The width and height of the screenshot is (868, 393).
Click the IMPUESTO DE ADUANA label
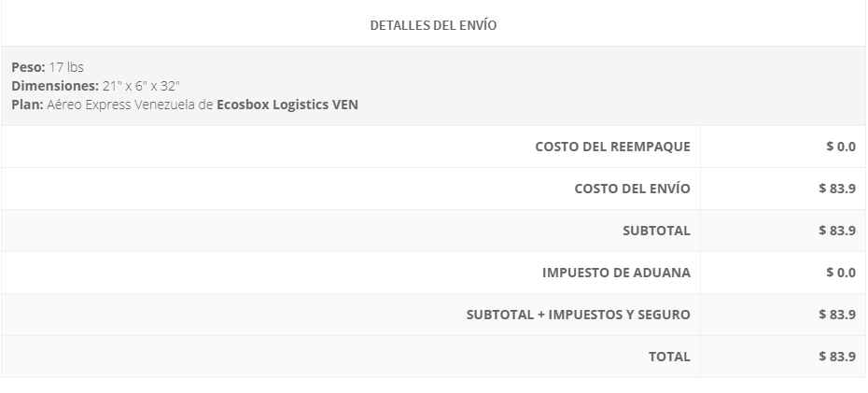tap(616, 273)
